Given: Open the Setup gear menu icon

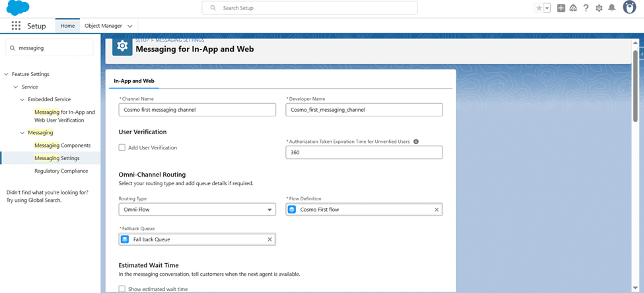Looking at the screenshot, I should pos(599,8).
